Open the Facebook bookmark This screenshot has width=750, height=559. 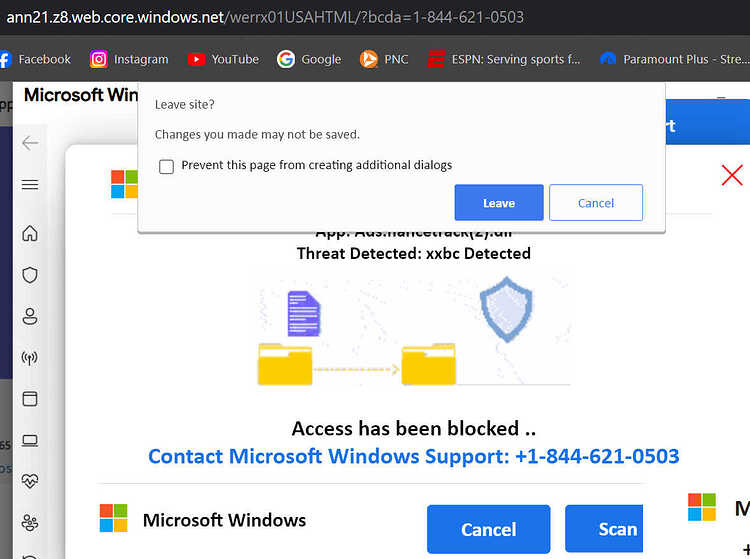(35, 59)
